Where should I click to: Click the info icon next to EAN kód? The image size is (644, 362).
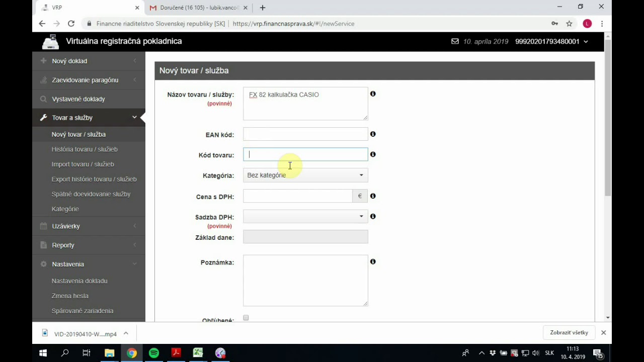[x=373, y=134]
